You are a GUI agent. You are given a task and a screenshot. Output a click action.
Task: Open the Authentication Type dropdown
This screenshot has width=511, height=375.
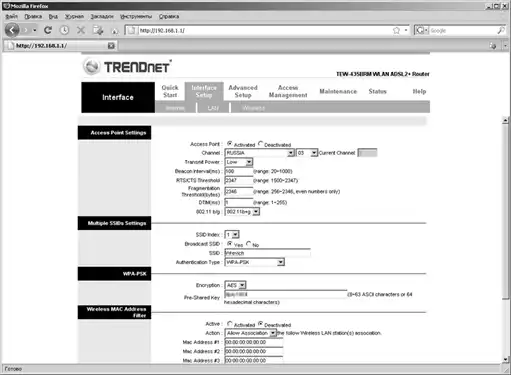pos(255,262)
